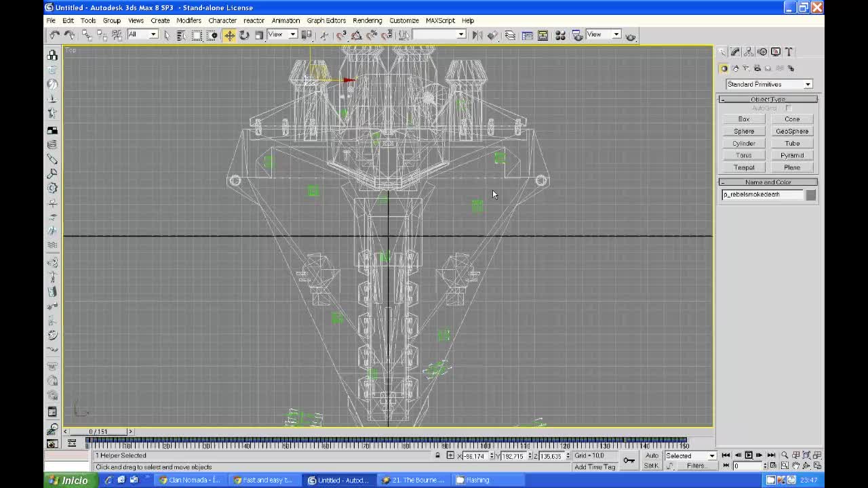Open the Curve Editor icon

(527, 35)
